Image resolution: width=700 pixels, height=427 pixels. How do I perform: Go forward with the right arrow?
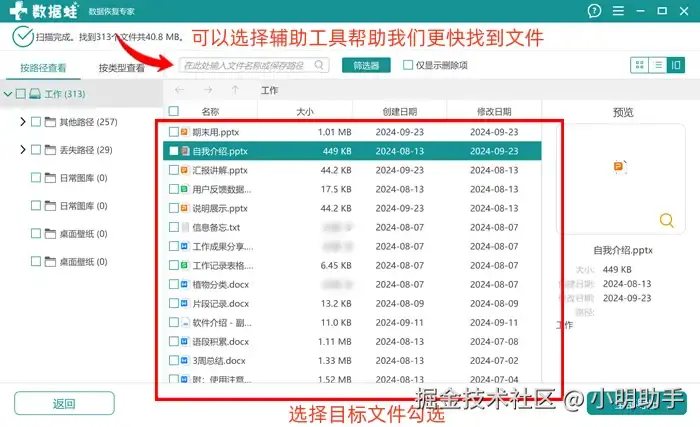pyautogui.click(x=208, y=90)
